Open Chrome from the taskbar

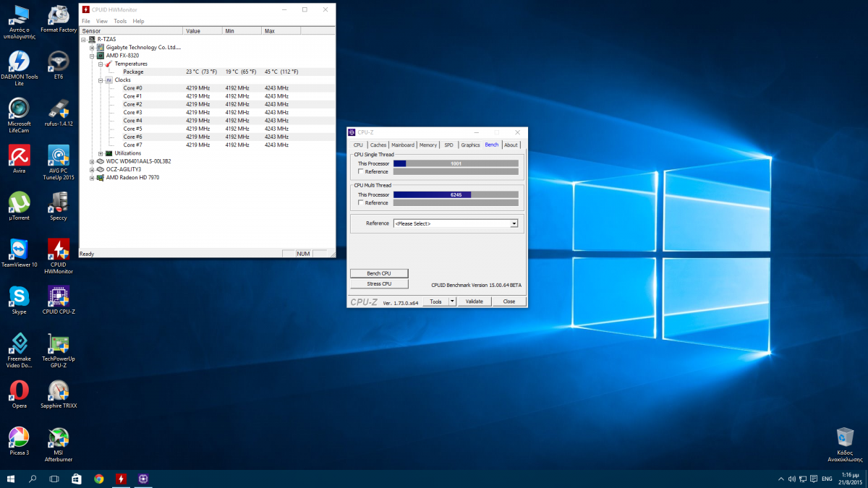click(x=98, y=479)
